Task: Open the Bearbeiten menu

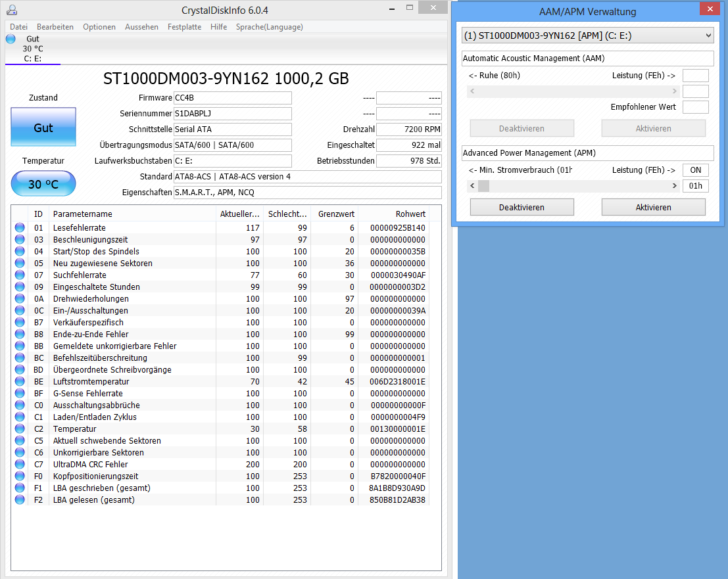Action: (55, 27)
